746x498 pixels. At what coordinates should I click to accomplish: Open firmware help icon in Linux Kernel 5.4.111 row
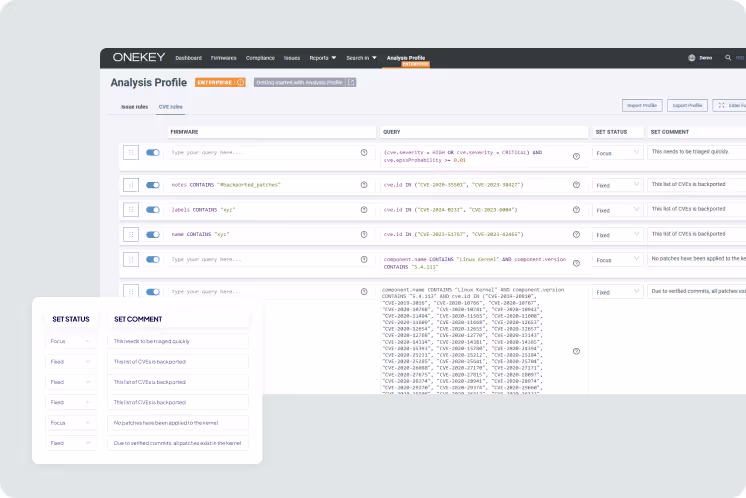tap(364, 259)
